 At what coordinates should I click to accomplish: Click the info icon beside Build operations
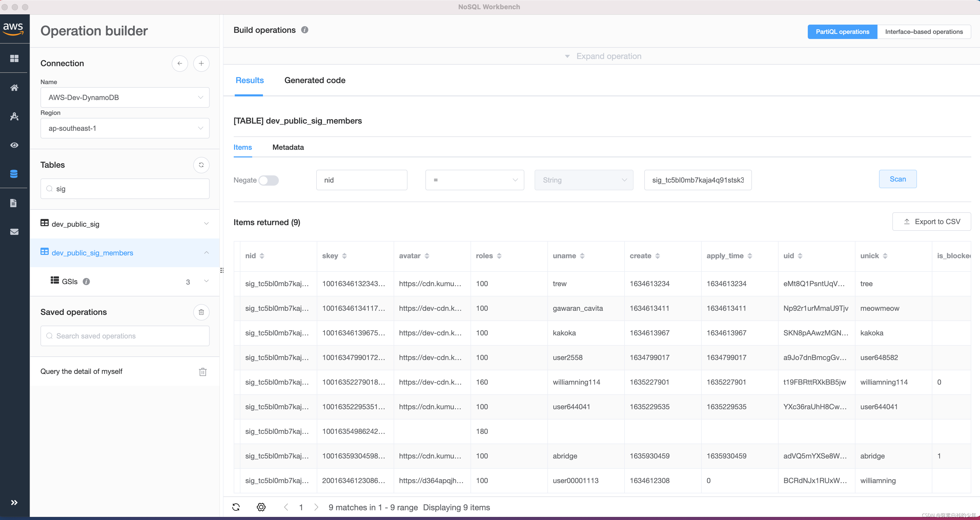pyautogui.click(x=304, y=30)
